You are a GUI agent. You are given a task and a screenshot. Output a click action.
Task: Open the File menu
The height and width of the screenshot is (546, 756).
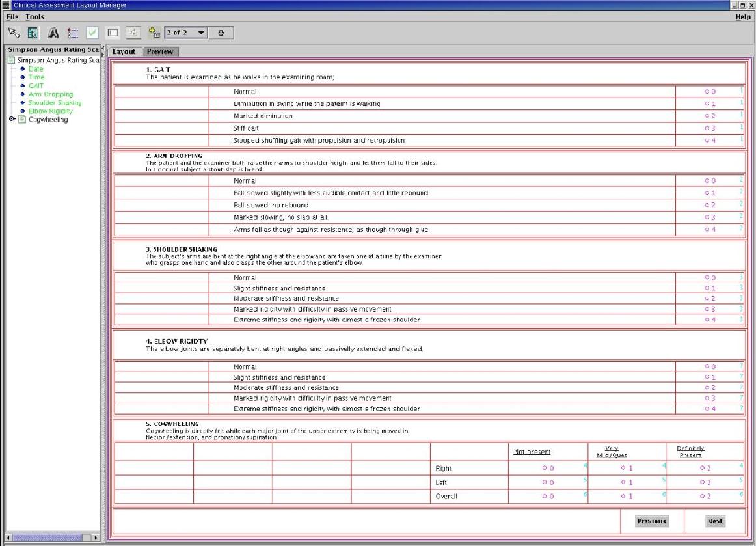tap(12, 16)
